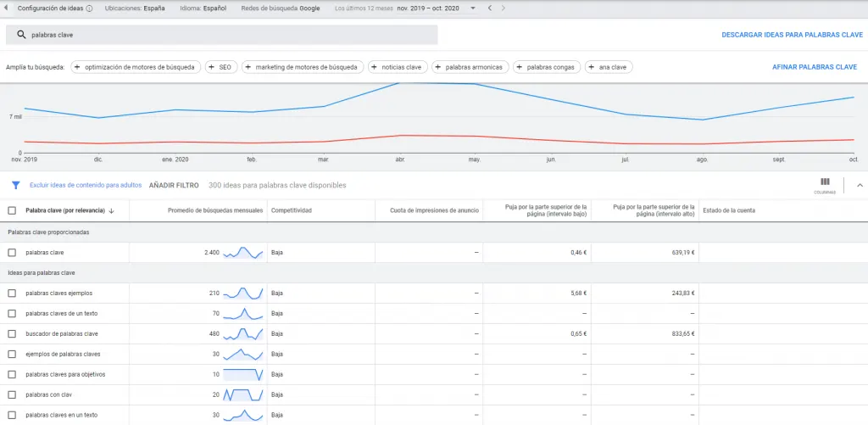
Task: Click the info icon next to Configuración de ideas
Action: click(x=89, y=8)
